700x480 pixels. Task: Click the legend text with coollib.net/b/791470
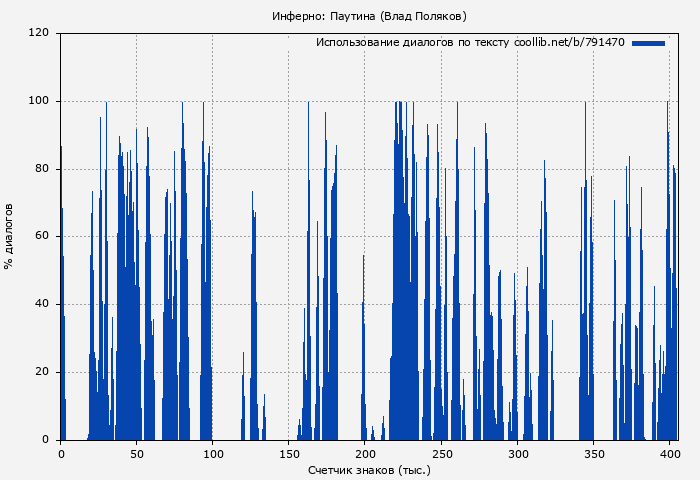[x=470, y=43]
